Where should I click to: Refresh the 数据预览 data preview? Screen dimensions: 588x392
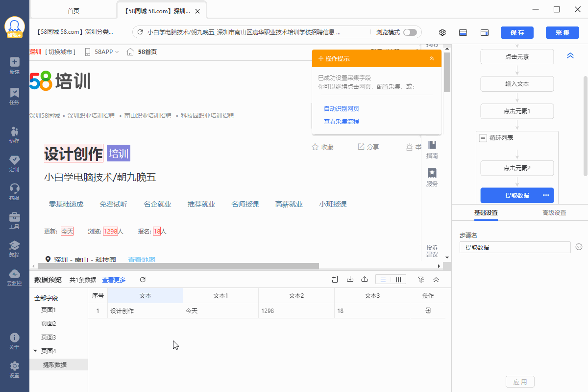[143, 280]
